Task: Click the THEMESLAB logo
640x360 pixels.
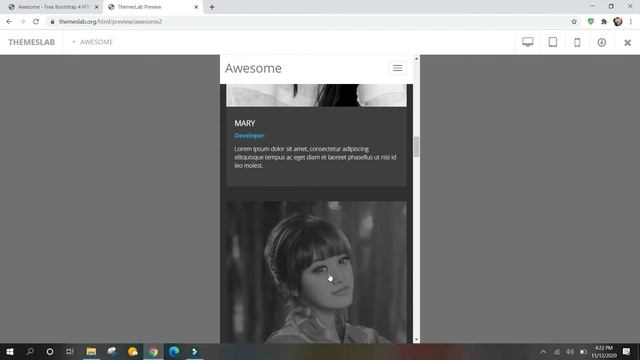Action: coord(31,42)
